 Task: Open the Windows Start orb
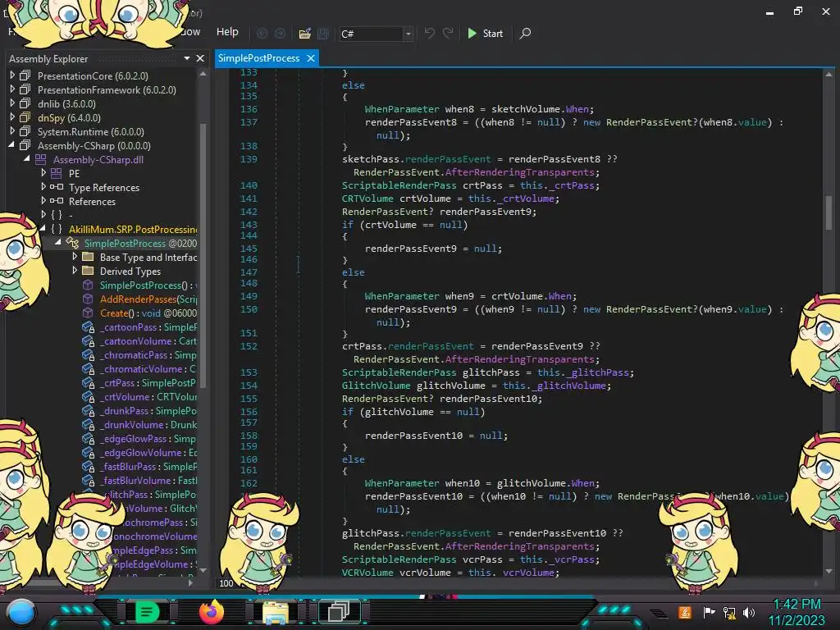(21, 613)
